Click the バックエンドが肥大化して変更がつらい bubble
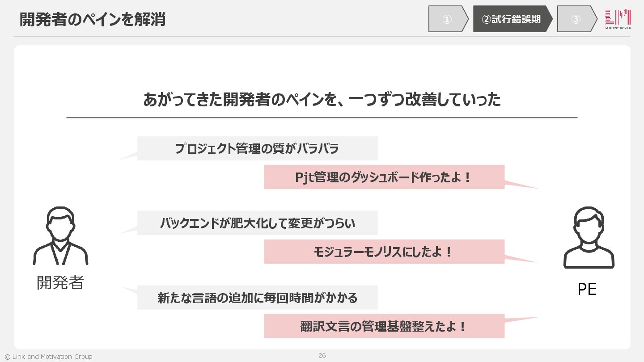This screenshot has height=362, width=644. click(x=257, y=223)
